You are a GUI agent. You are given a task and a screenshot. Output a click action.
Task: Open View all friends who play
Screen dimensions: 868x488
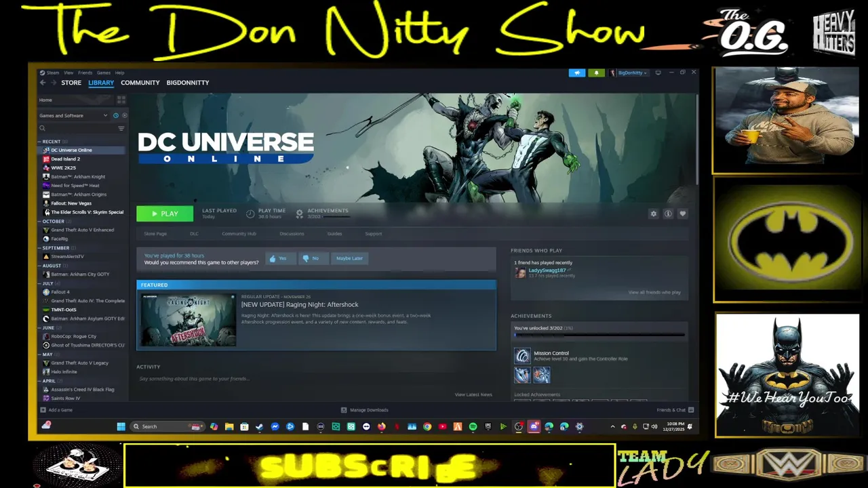click(654, 292)
